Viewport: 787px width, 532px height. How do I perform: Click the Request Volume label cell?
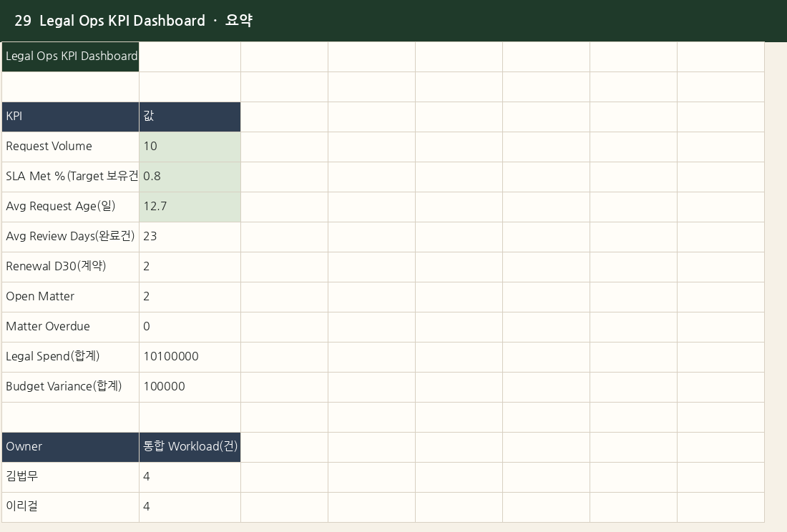coord(70,147)
